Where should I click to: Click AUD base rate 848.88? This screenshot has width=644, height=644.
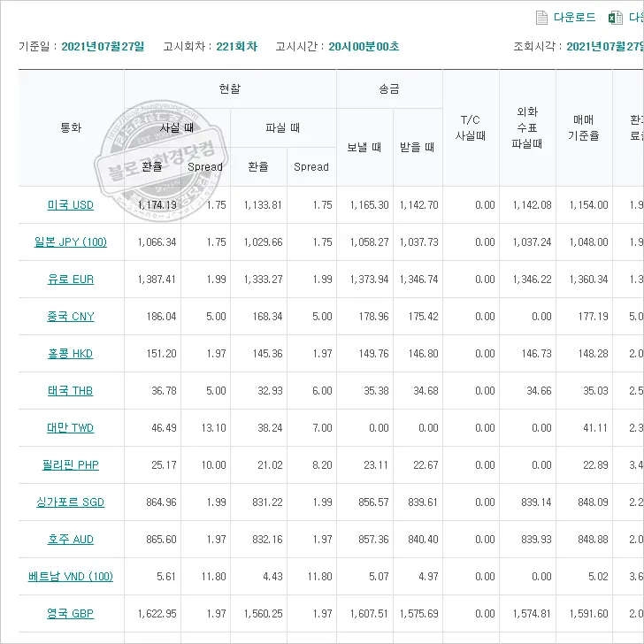(x=593, y=540)
